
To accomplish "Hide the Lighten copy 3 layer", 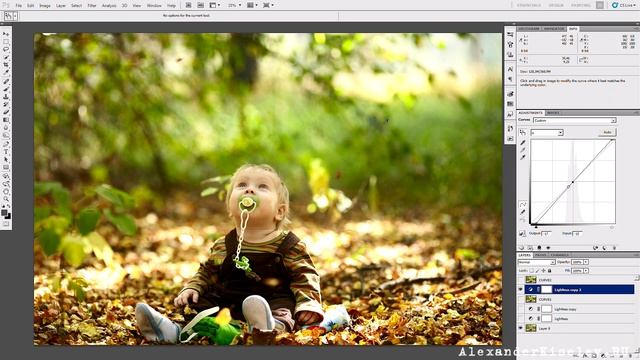I will [521, 289].
